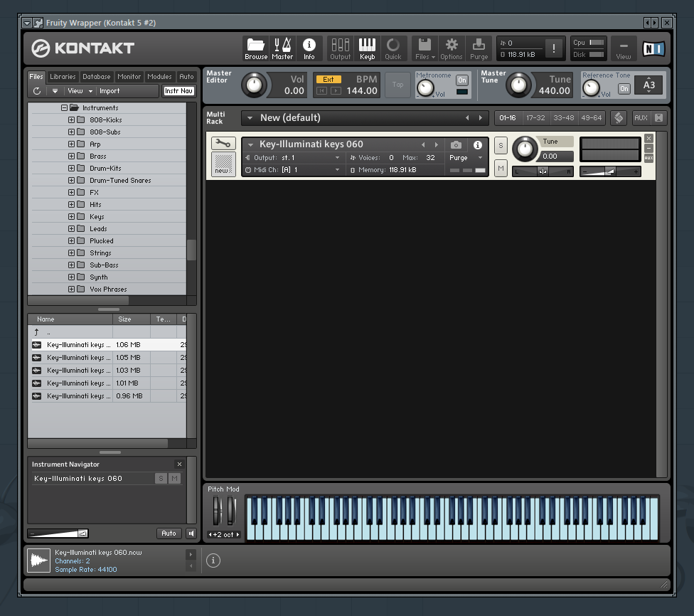Image resolution: width=694 pixels, height=616 pixels.
Task: Click the Native Instruments NI logo
Action: point(653,48)
